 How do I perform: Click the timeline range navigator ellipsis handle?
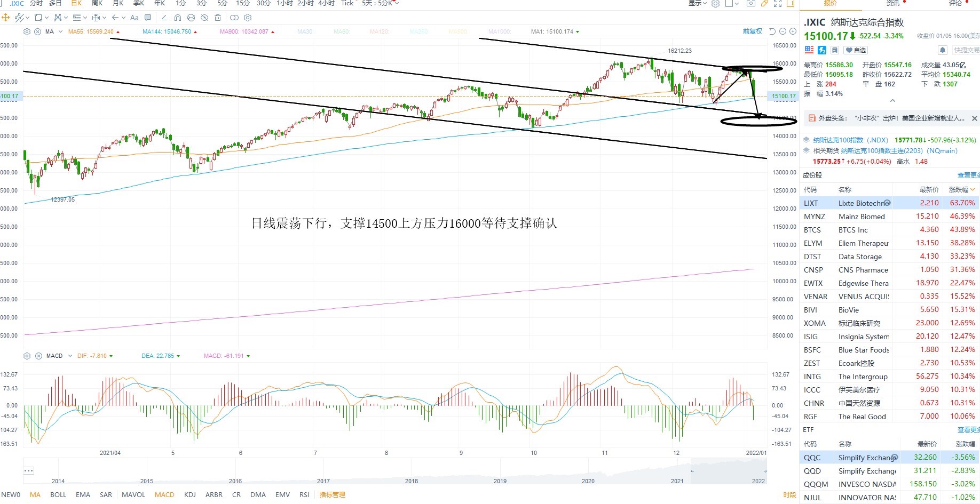click(x=29, y=470)
